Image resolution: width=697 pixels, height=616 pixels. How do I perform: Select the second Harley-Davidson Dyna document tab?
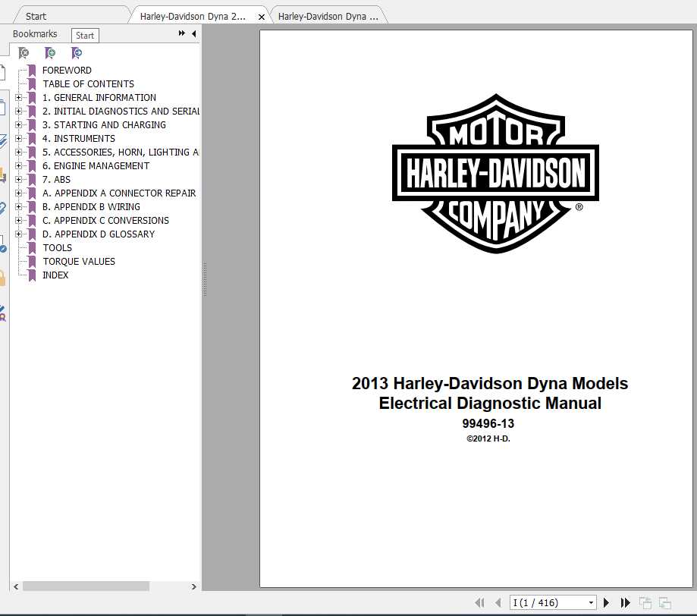(329, 14)
